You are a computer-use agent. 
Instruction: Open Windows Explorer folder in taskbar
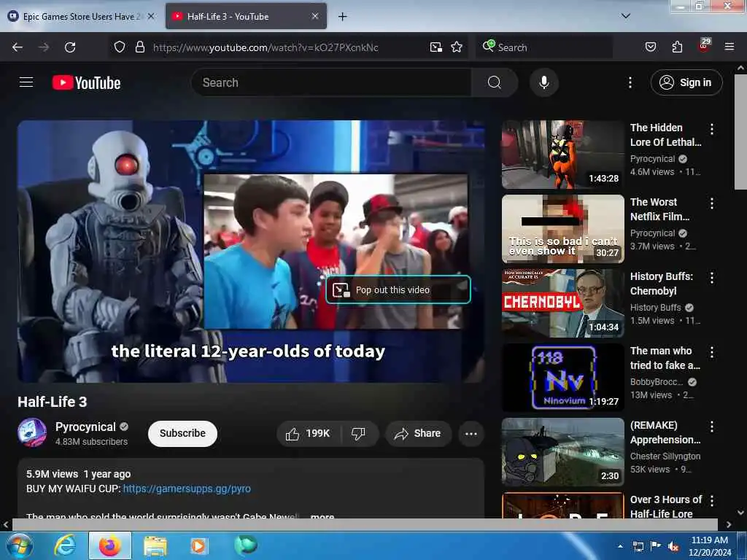click(155, 546)
